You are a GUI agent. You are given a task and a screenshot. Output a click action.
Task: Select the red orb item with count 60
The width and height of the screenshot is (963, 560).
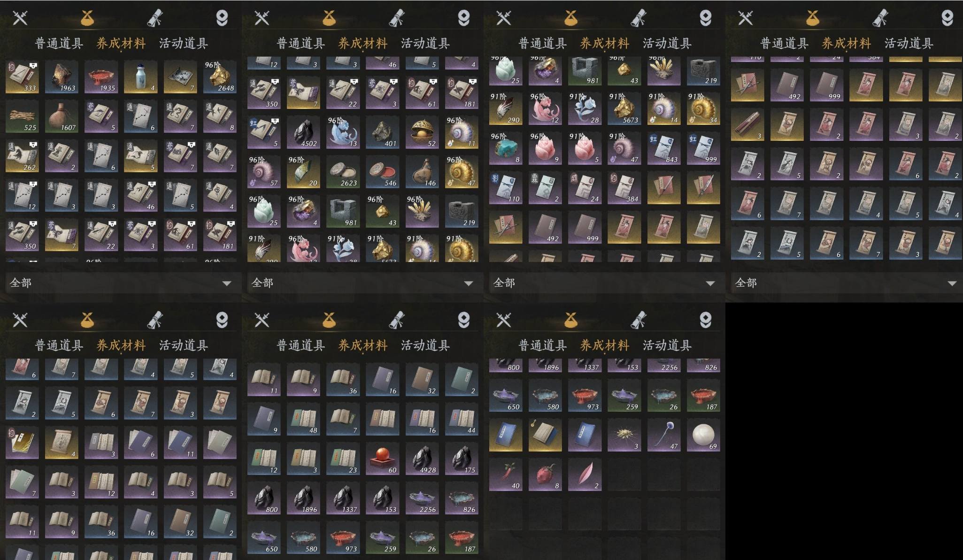point(383,459)
